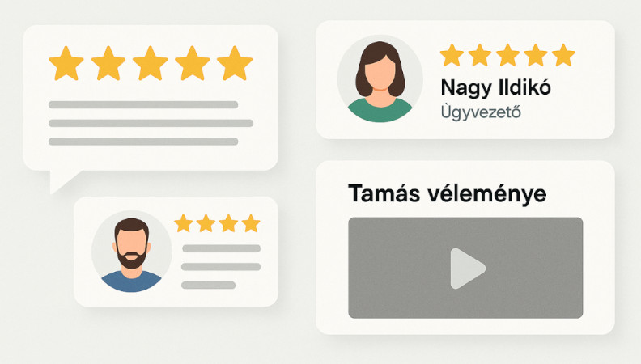The image size is (641, 364).
Task: Click the first star above Nagy Ildikó's name
Action: [452, 55]
